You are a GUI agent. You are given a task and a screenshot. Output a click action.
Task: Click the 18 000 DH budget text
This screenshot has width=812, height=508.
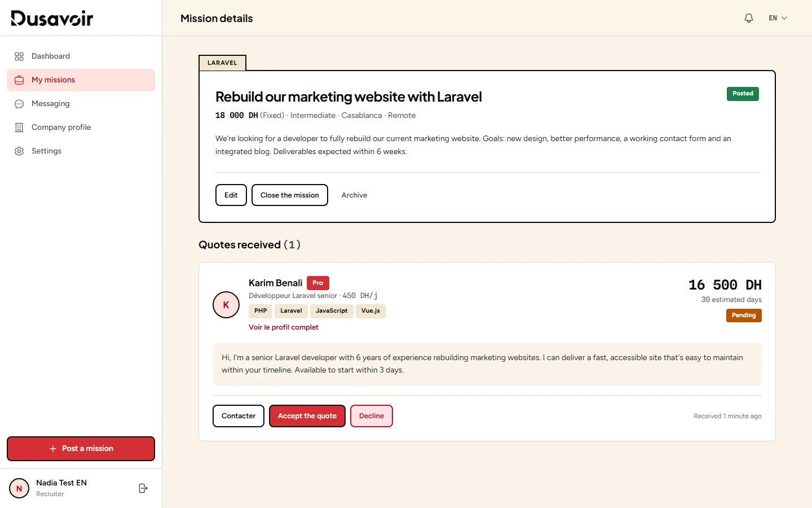[237, 115]
